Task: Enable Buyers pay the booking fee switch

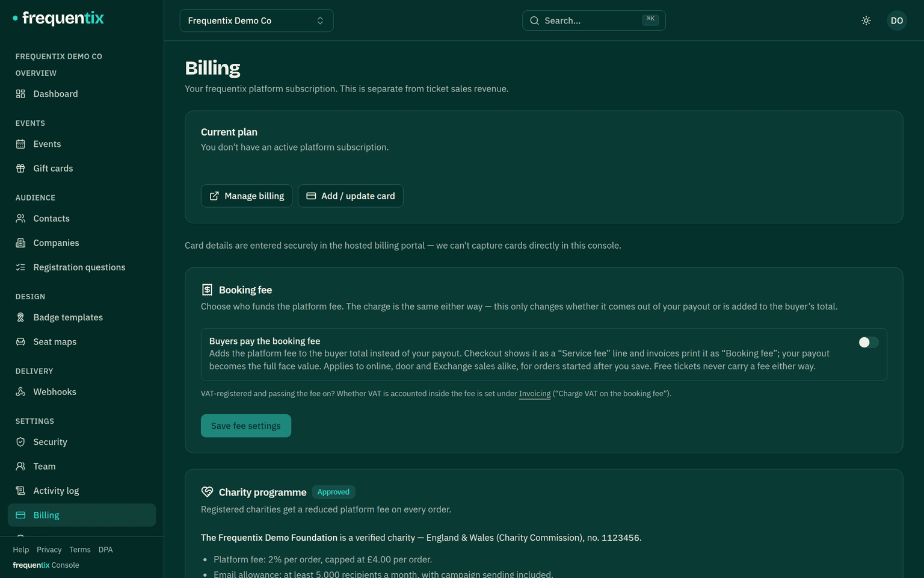Action: [x=868, y=343]
